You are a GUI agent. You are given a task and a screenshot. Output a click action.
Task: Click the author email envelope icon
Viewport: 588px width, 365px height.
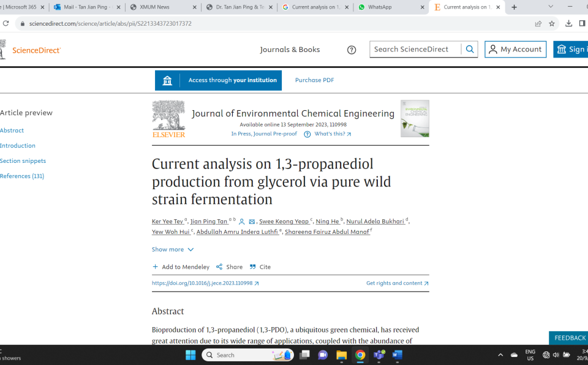[x=252, y=222]
